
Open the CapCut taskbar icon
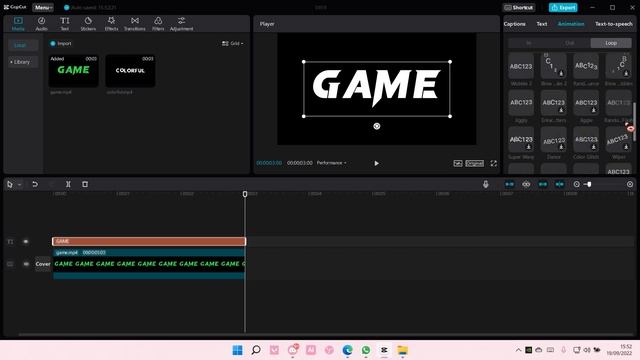pos(384,350)
